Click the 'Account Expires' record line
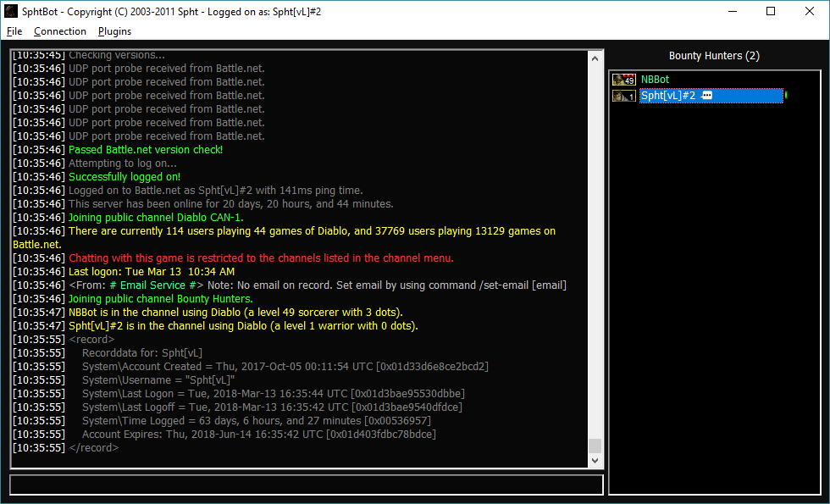This screenshot has height=504, width=830. point(259,435)
